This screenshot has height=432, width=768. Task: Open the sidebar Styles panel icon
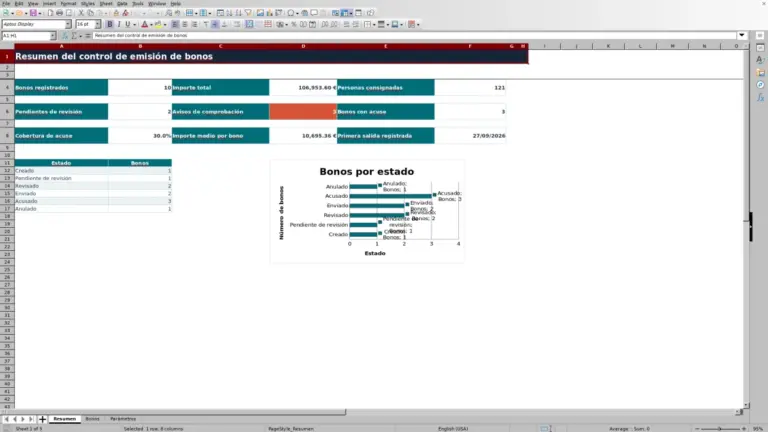pyautogui.click(x=760, y=60)
